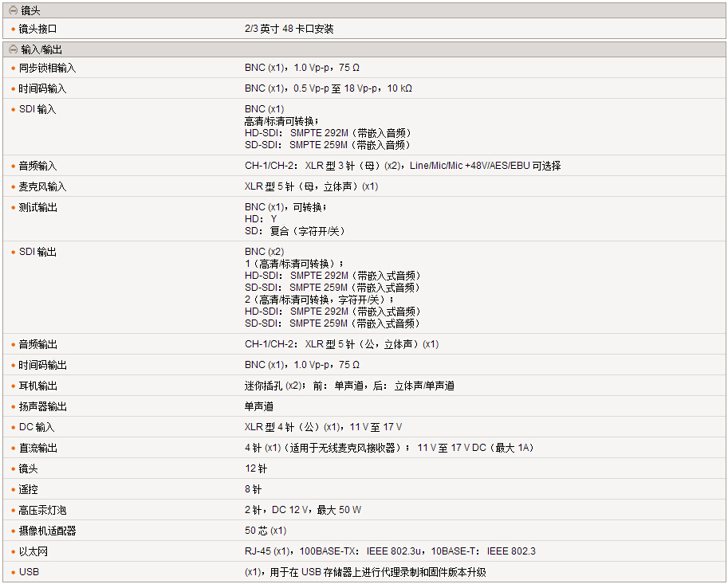Click the 高压汞灯泡 row label

(43, 511)
